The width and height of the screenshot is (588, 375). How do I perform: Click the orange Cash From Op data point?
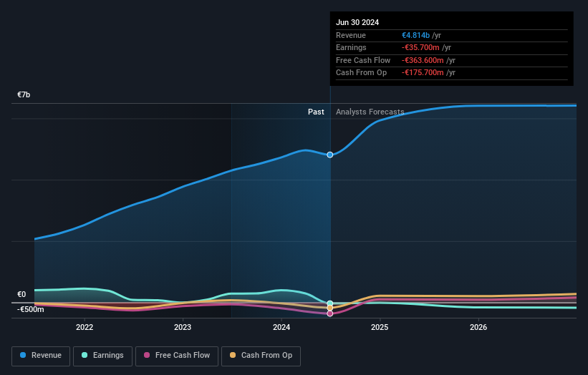pos(329,308)
